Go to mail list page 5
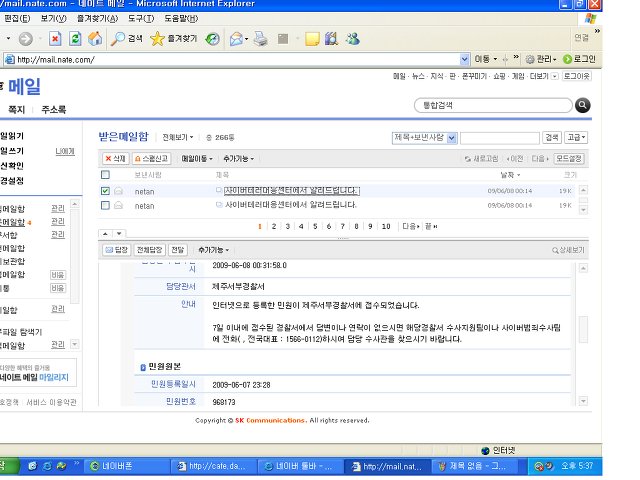Viewport: 640px width, 480px height. (315, 226)
